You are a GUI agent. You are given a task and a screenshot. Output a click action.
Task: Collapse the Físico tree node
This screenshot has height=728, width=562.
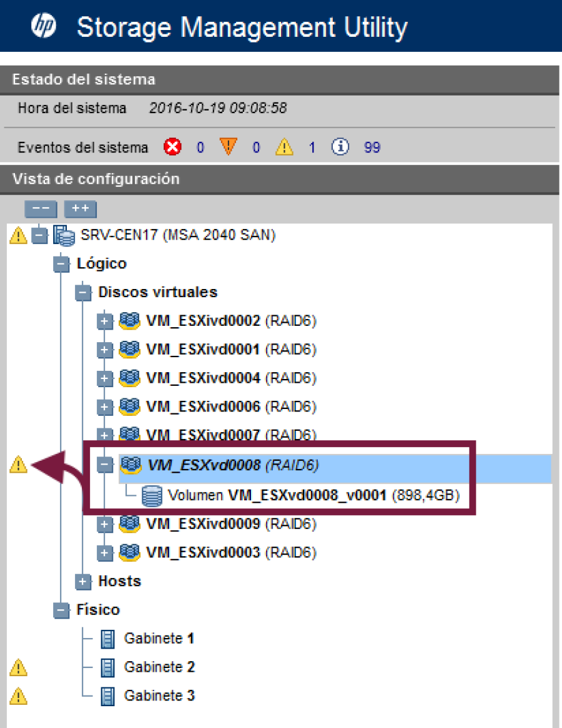coord(61,610)
